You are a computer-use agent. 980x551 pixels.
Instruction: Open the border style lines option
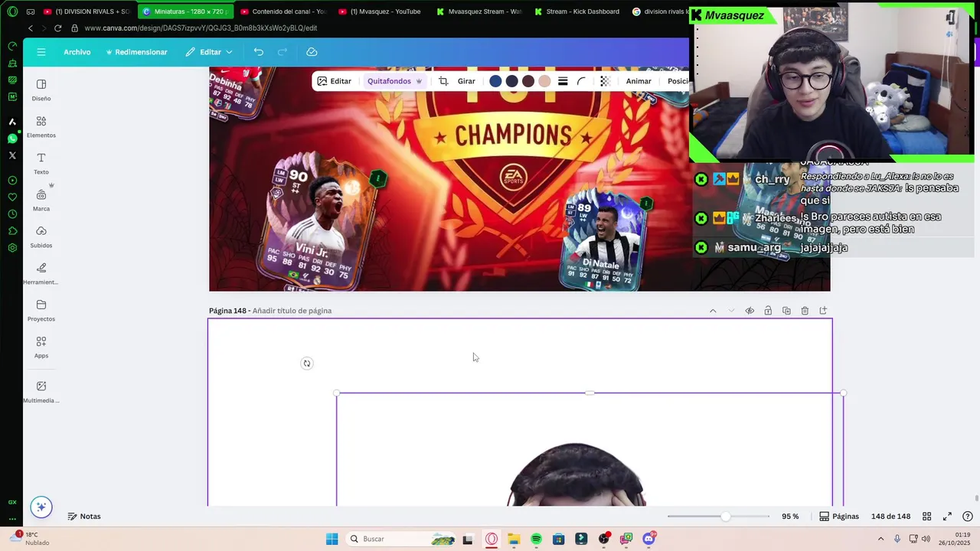pos(563,81)
